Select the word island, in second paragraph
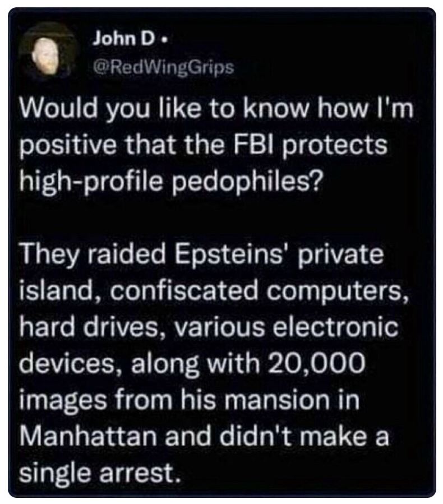Screen dimensions: 443x504 pyautogui.click(x=60, y=291)
